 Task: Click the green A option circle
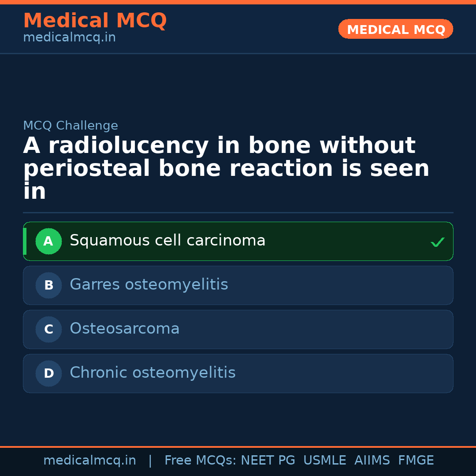point(48,241)
